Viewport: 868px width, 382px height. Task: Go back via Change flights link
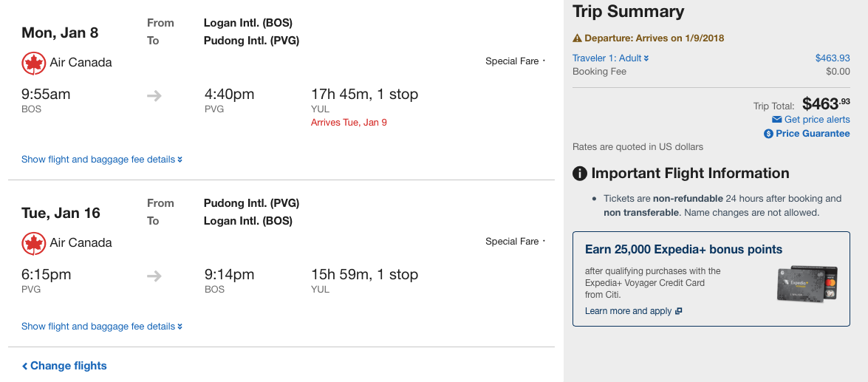[64, 366]
